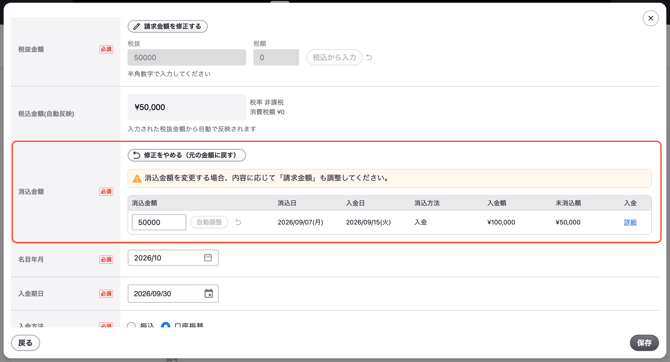Screen dimensions: 670x362
Task: Click the ¥50,000 tax-included amount display
Action: point(187,107)
